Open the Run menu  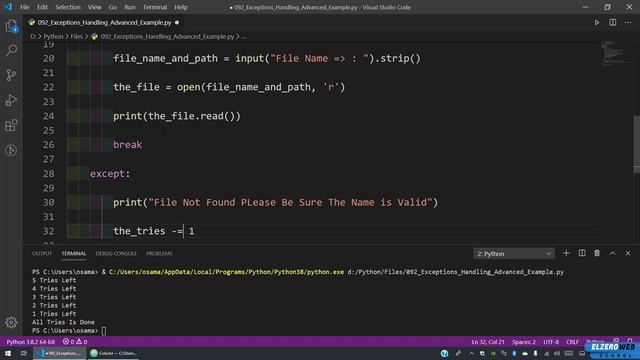(130, 7)
